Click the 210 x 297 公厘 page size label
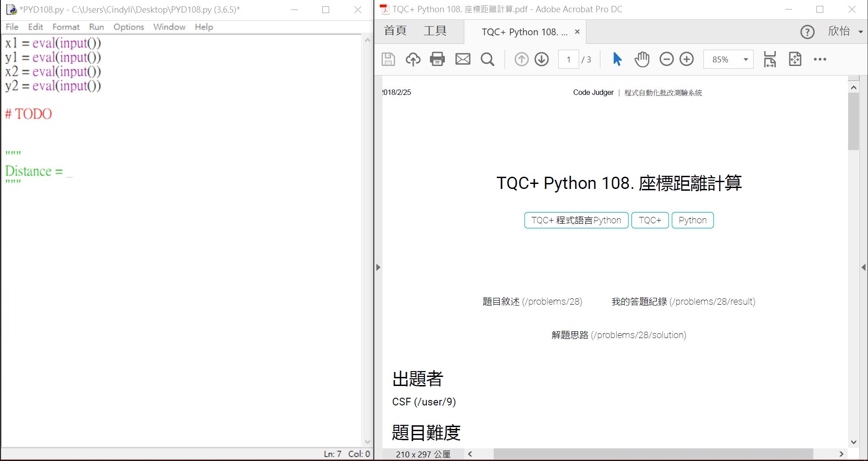This screenshot has height=461, width=868. pos(423,454)
